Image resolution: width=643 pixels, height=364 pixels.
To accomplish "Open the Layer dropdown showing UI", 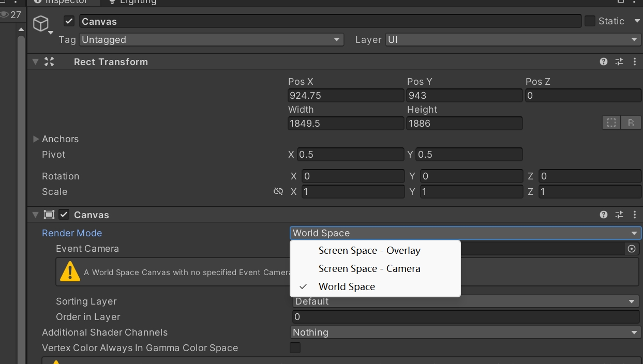I will [513, 40].
